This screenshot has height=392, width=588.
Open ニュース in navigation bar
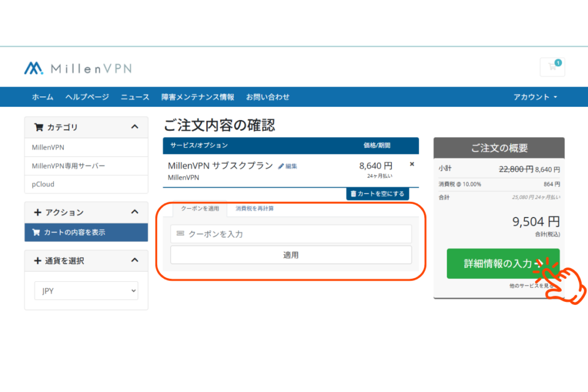[135, 97]
